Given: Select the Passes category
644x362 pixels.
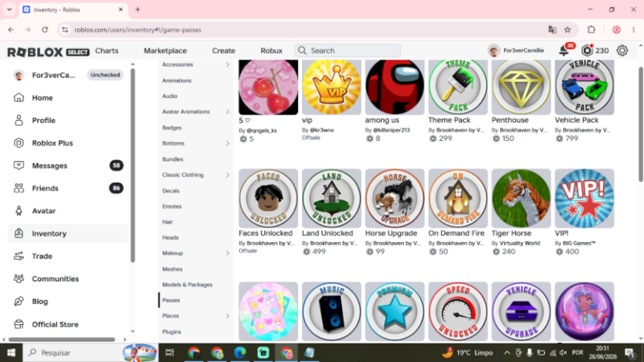Looking at the screenshot, I should point(171,300).
